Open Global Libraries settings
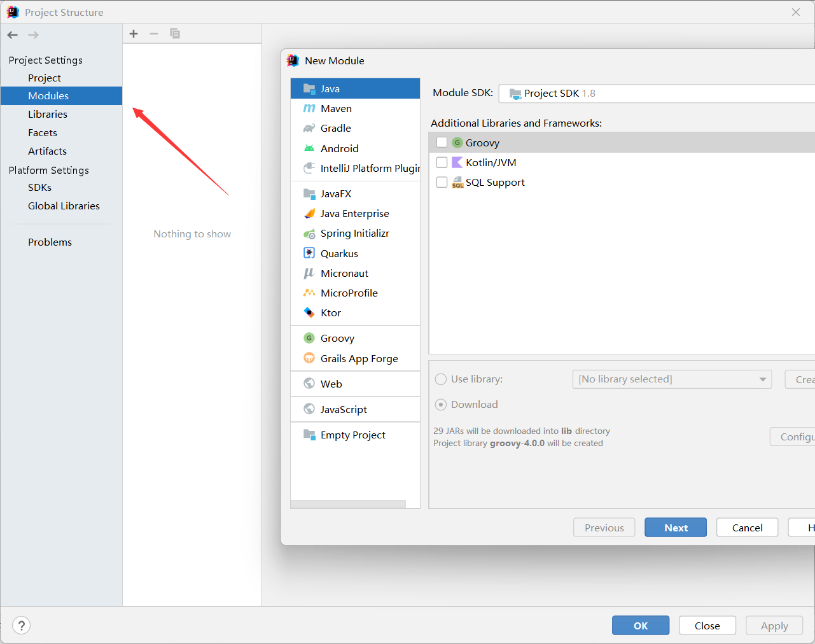Screen dimensions: 815x644 (61, 206)
